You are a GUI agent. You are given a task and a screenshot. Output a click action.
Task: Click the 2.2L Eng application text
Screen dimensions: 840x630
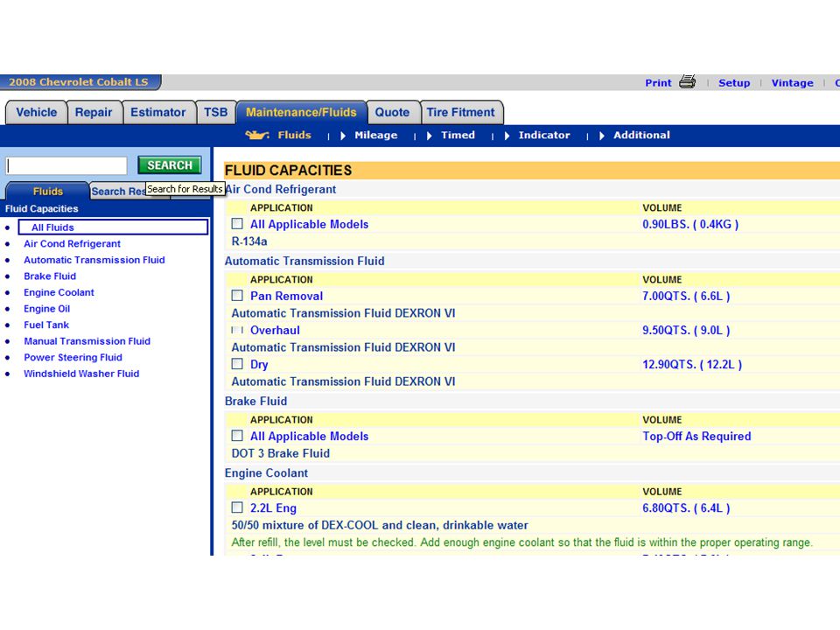coord(273,507)
